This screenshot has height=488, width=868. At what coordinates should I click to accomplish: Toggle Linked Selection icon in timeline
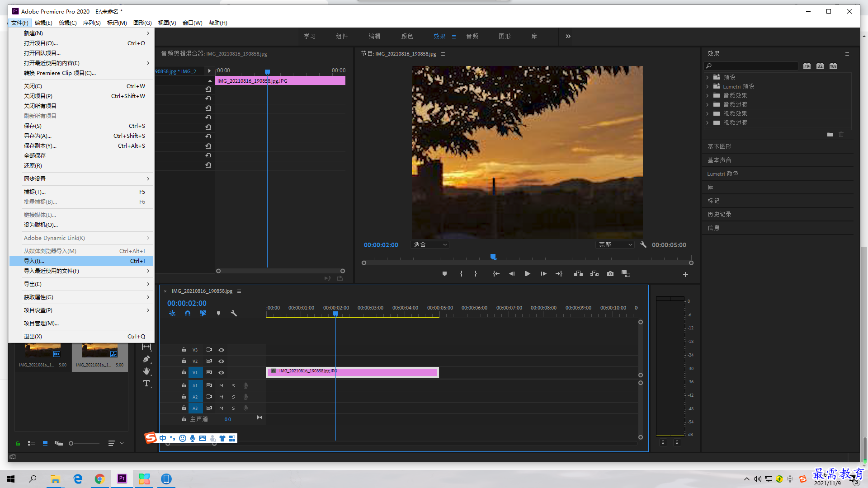coord(203,313)
